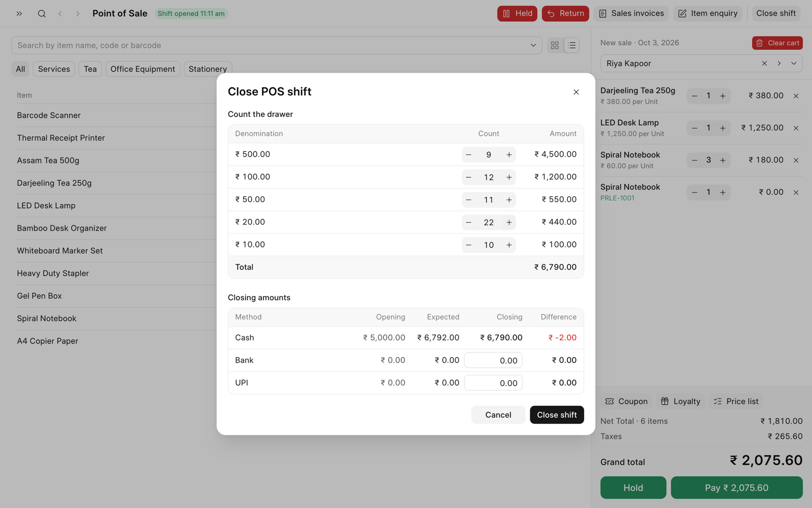The width and height of the screenshot is (812, 508).
Task: Clear customer Riya Kapoor selection
Action: tap(764, 63)
